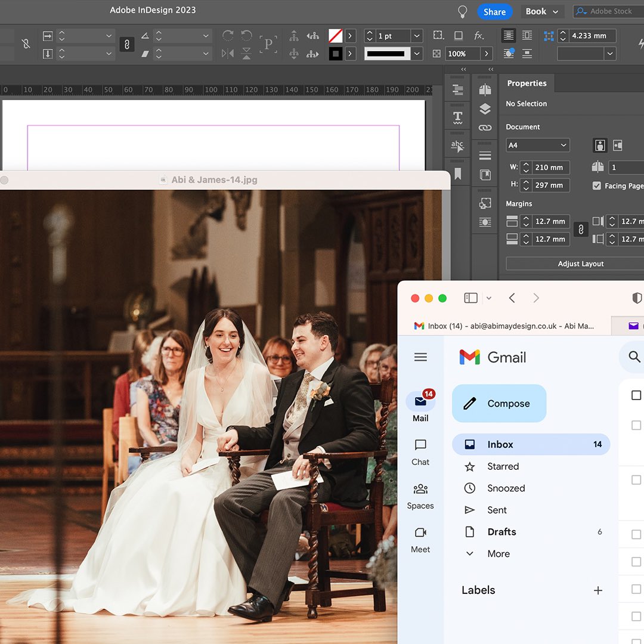
Task: Expand the opacity slider arrow
Action: [487, 54]
